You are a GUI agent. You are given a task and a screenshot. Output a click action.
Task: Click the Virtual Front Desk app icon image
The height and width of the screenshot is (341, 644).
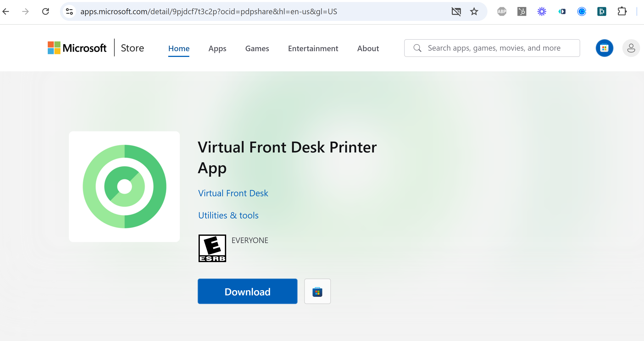point(124,186)
